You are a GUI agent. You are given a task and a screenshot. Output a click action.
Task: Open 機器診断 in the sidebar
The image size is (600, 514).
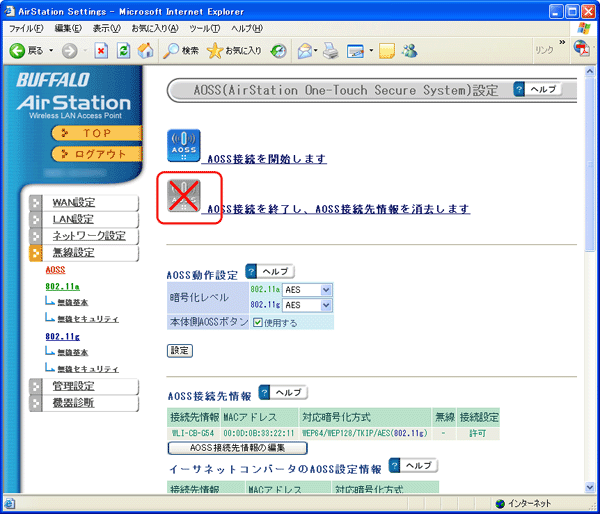(x=84, y=403)
